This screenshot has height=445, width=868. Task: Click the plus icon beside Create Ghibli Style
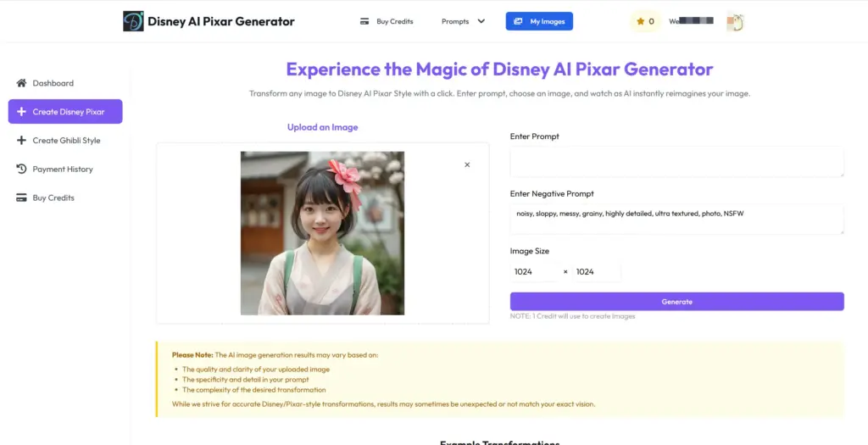pos(21,141)
